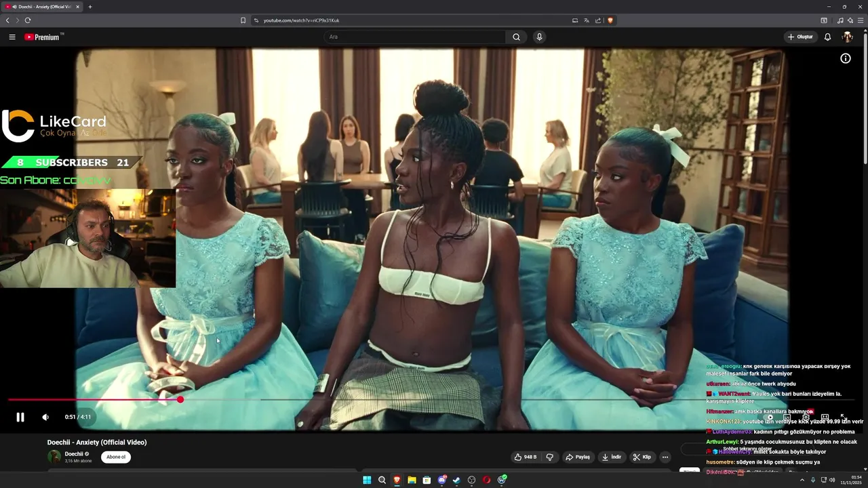Open the Oluştur create menu

[800, 37]
